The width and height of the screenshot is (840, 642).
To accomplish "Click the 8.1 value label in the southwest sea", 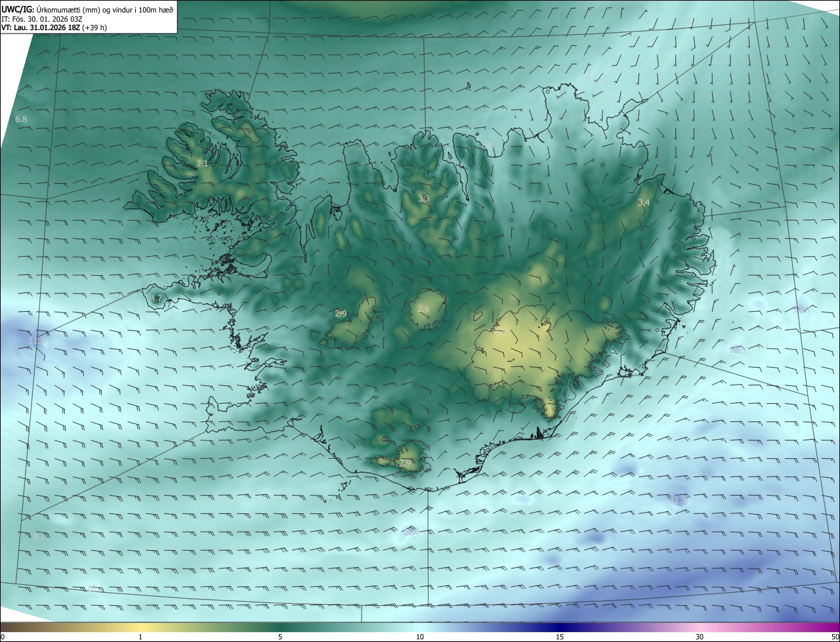I will tap(38, 536).
